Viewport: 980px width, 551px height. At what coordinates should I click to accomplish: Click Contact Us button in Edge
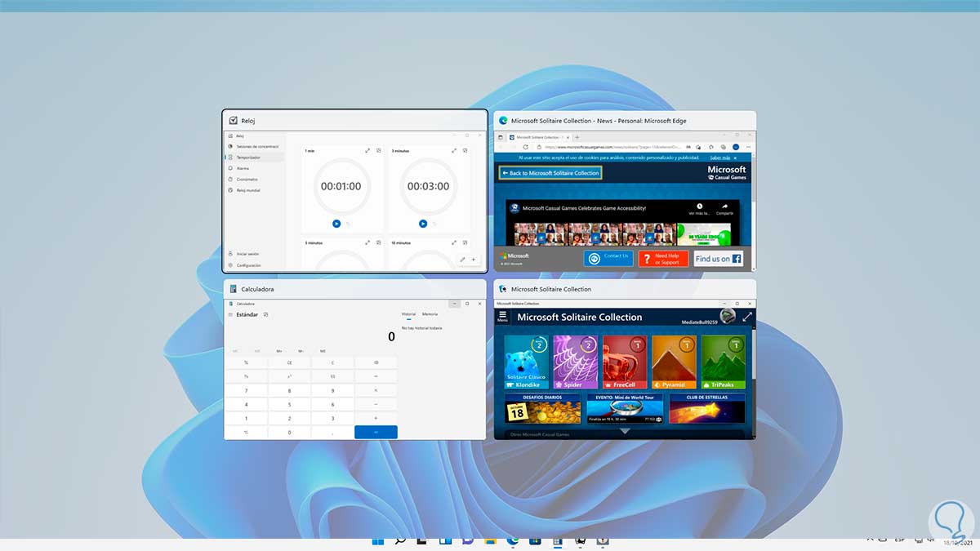(x=608, y=258)
